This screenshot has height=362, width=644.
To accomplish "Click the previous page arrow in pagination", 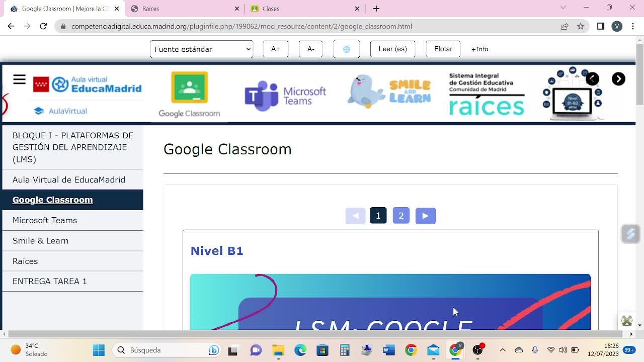I will click(355, 216).
